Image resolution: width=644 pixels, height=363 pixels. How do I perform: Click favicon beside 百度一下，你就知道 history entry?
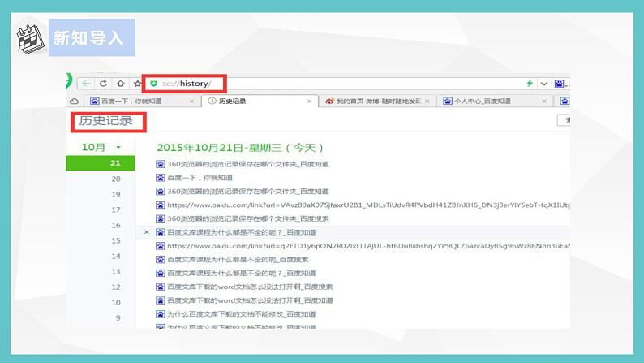pyautogui.click(x=160, y=178)
